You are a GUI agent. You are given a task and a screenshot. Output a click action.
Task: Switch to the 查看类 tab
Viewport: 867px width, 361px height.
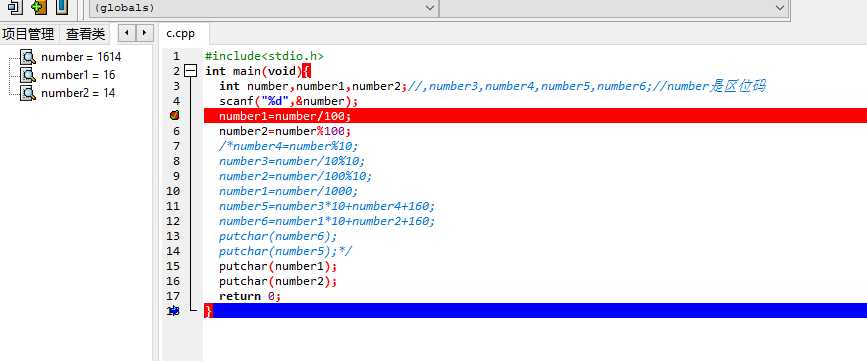(85, 34)
